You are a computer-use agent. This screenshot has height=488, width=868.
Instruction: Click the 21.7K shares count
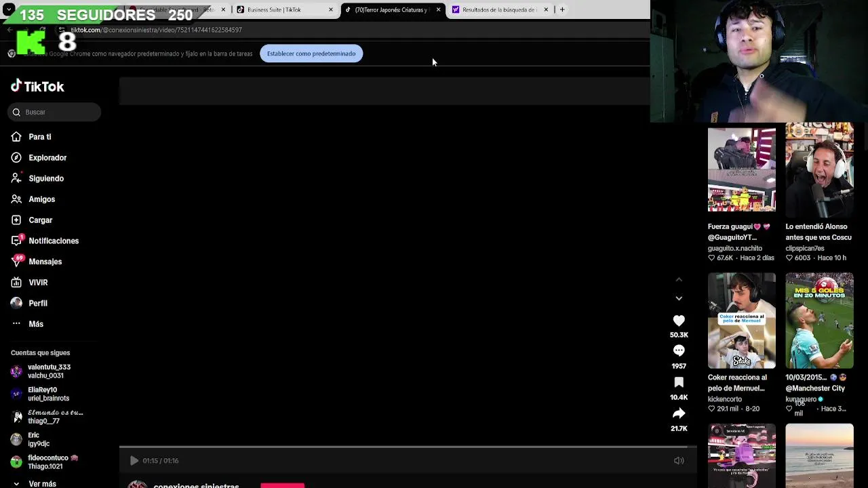pos(679,428)
